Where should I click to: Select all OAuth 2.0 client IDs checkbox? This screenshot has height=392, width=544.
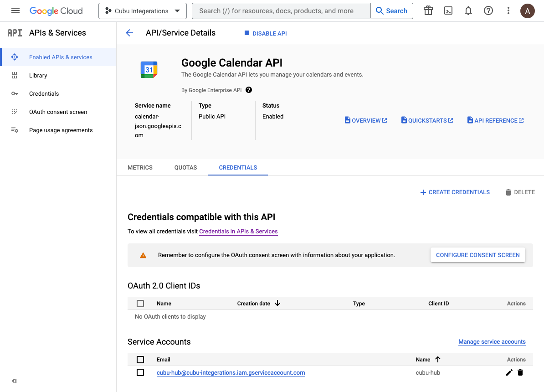point(140,304)
